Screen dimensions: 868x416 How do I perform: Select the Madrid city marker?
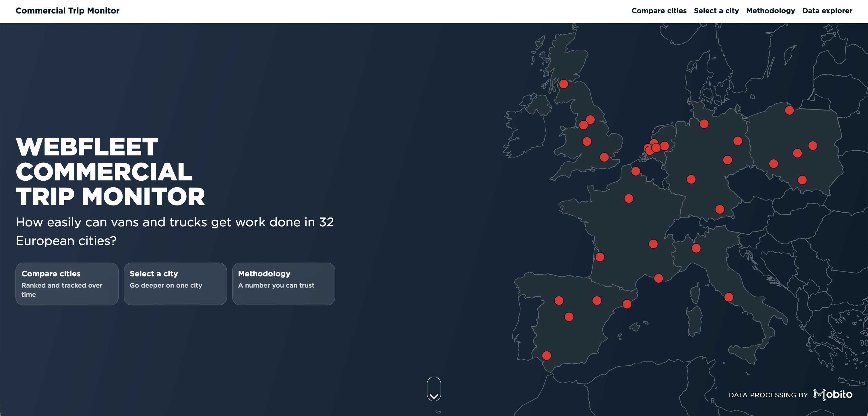[569, 317]
